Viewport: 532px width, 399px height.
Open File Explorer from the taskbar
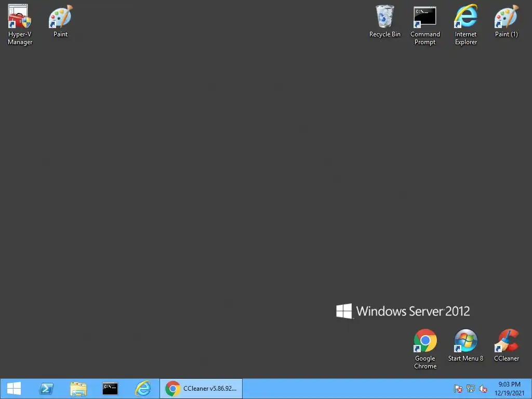pos(78,389)
